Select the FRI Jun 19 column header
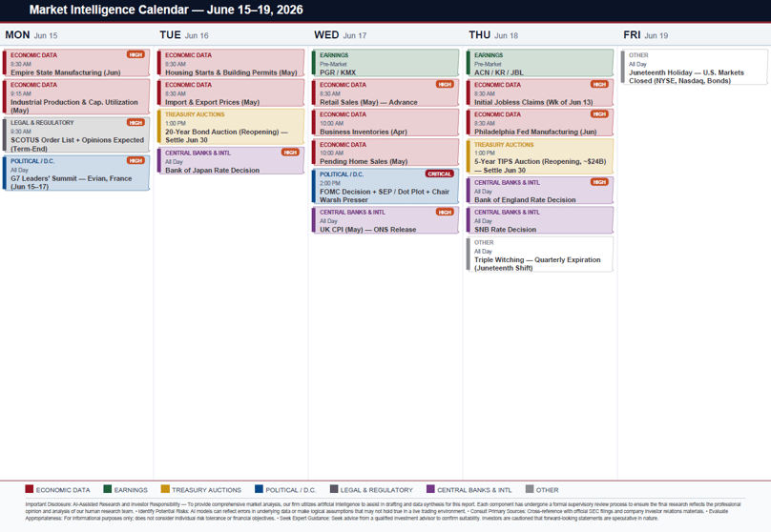This screenshot has height=532, width=771. click(646, 35)
